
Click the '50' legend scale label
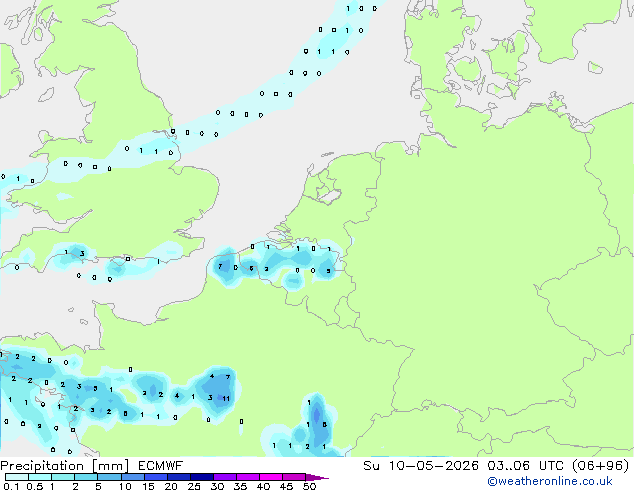[x=309, y=486]
